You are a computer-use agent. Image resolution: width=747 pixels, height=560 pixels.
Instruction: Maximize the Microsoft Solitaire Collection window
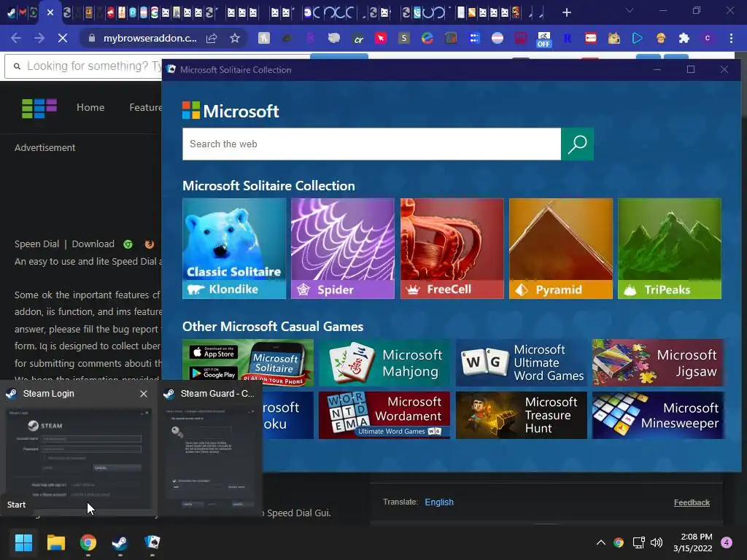[x=690, y=69]
